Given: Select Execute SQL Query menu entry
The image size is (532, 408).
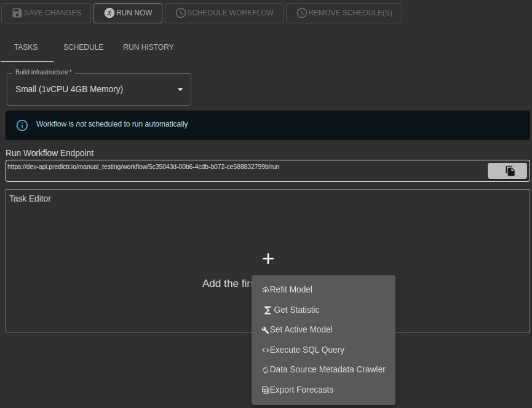Looking at the screenshot, I should click(x=324, y=350).
